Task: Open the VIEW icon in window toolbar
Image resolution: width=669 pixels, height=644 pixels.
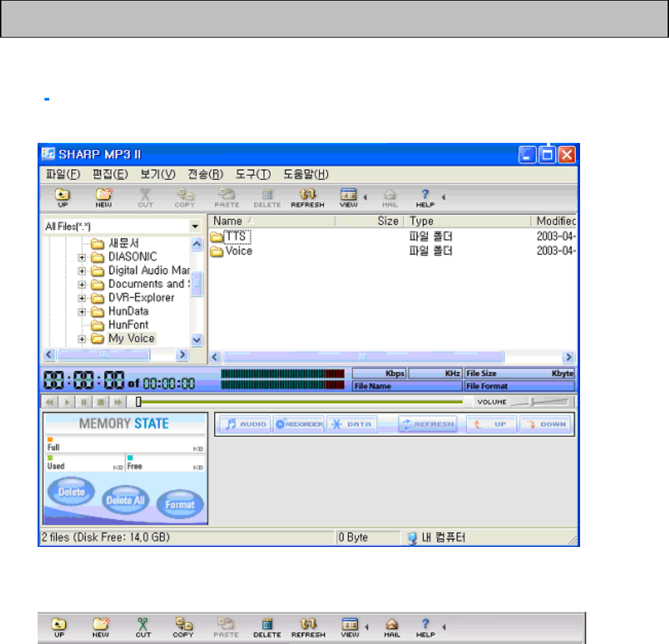Action: click(x=349, y=198)
